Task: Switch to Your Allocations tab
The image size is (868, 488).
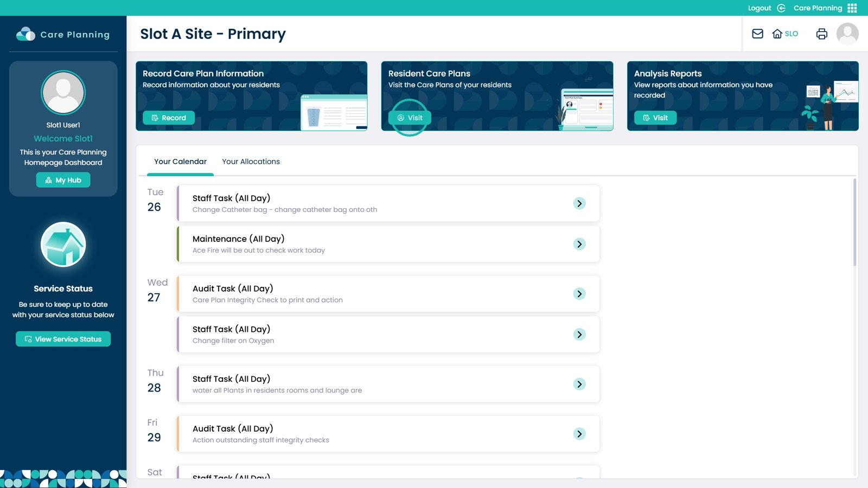Action: click(251, 162)
